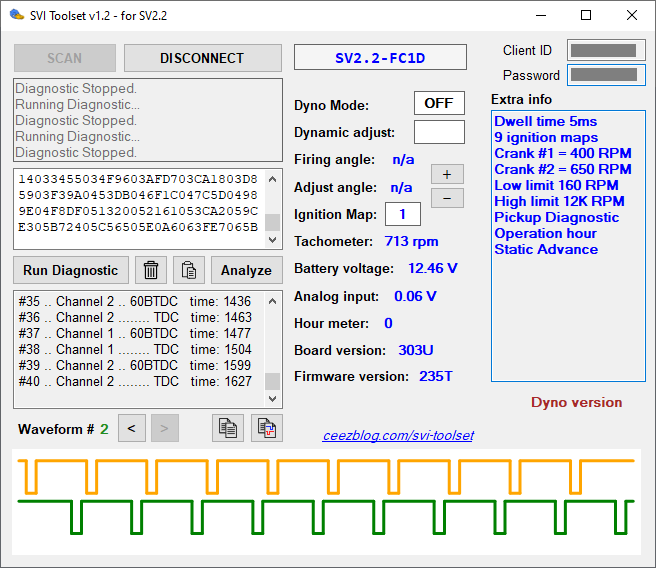Image resolution: width=656 pixels, height=568 pixels.
Task: Maximize the SVI Toolset window
Action: coord(586,15)
